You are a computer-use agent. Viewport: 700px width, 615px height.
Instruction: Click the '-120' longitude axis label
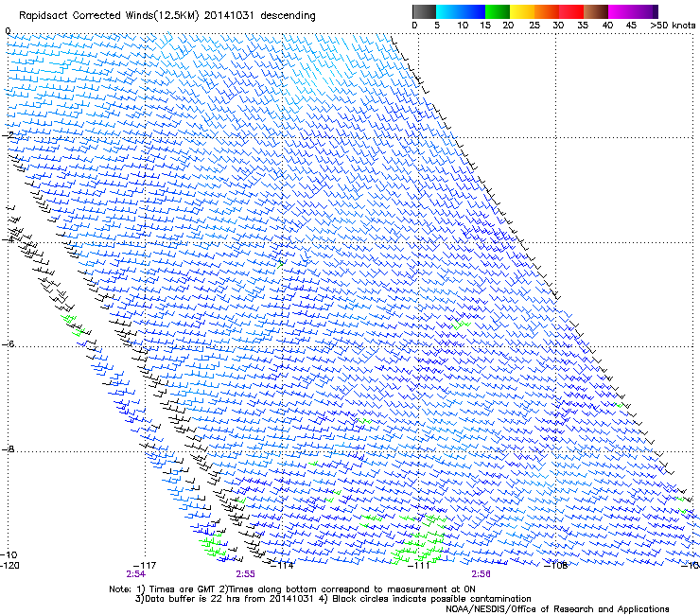[9, 566]
